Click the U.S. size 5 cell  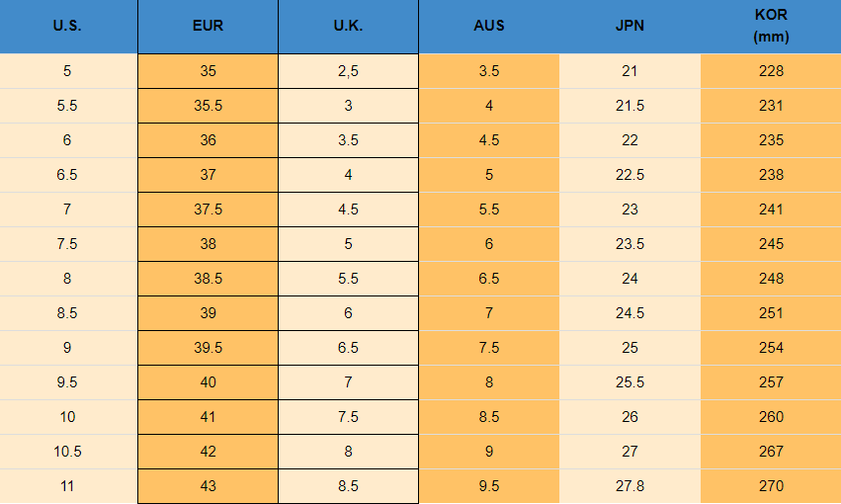[67, 71]
